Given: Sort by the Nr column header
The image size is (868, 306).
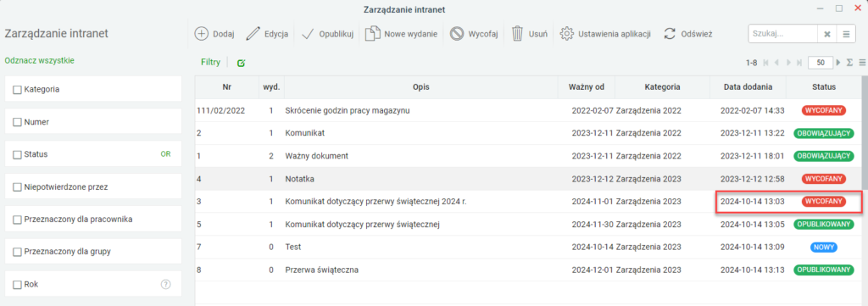Looking at the screenshot, I should click(227, 87).
